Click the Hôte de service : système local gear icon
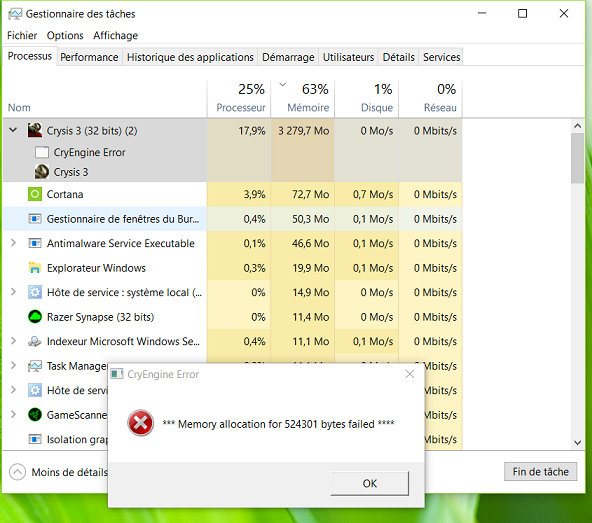Screen dimensions: 592x523 35,292
